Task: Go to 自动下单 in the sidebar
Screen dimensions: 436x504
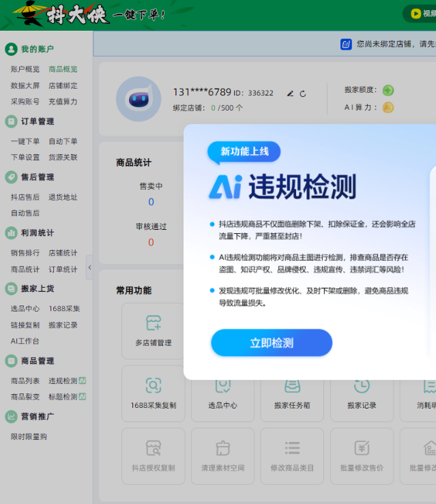Action: [63, 141]
